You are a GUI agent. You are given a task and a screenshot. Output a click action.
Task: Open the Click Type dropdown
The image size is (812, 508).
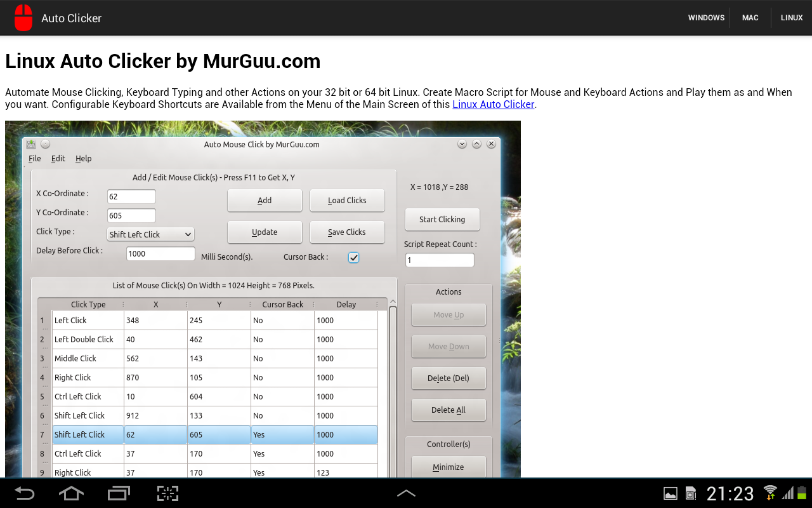(150, 234)
